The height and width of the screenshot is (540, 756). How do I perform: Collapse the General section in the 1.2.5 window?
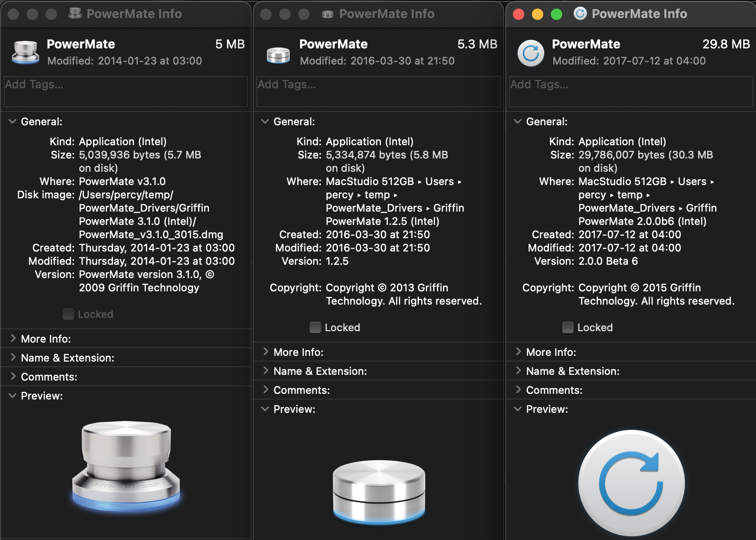coord(265,121)
